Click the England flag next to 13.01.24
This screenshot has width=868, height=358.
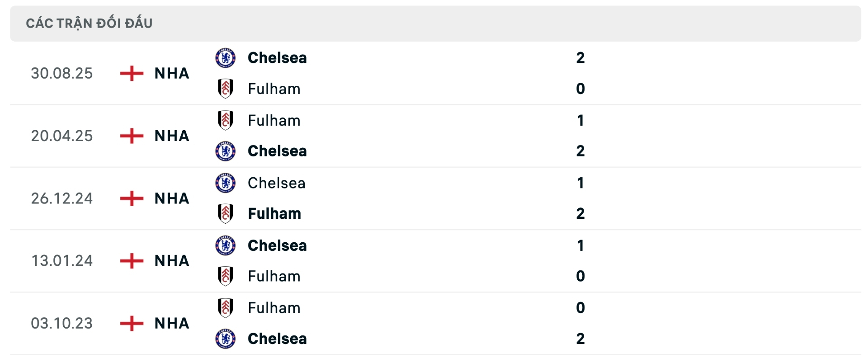pos(131,260)
